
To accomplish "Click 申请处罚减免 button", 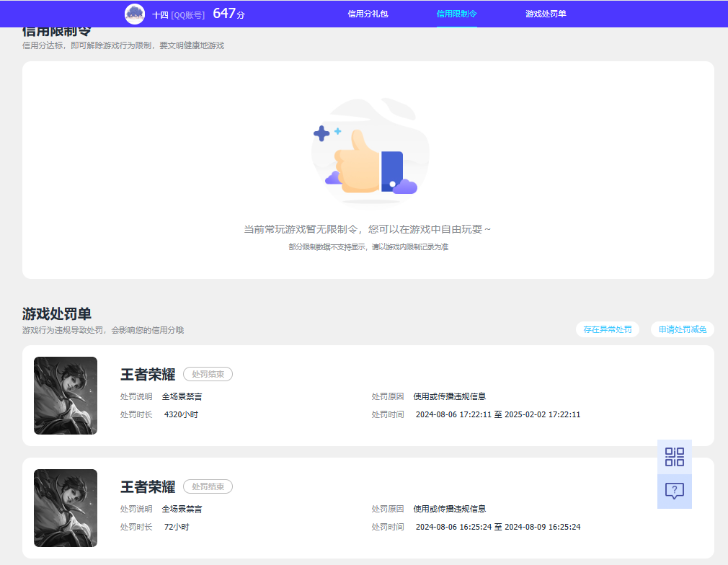I will [x=682, y=329].
